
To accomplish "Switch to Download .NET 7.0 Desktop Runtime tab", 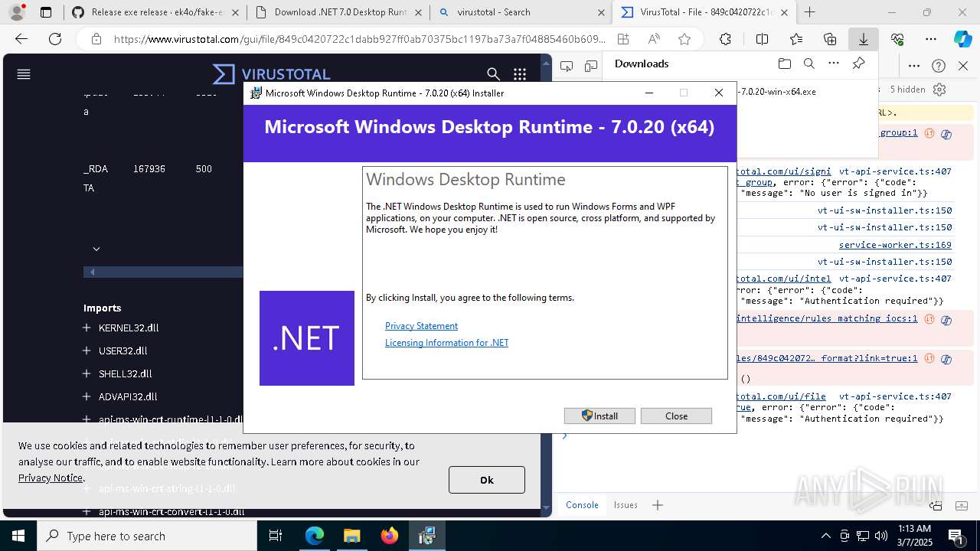I will [x=338, y=12].
